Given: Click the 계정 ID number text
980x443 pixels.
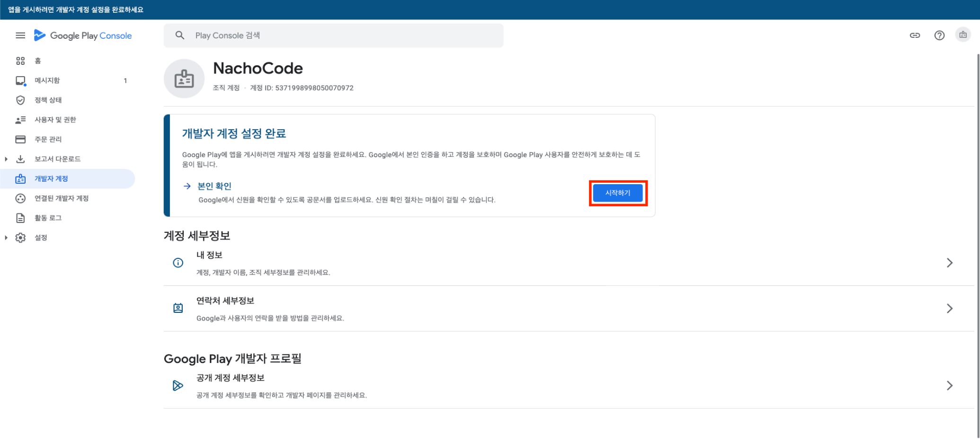Looking at the screenshot, I should pos(314,88).
